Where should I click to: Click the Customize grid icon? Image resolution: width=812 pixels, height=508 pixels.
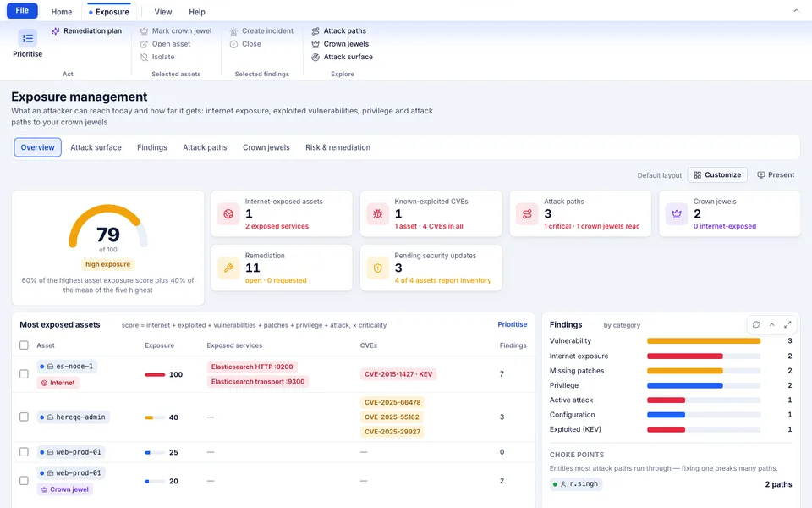tap(698, 175)
